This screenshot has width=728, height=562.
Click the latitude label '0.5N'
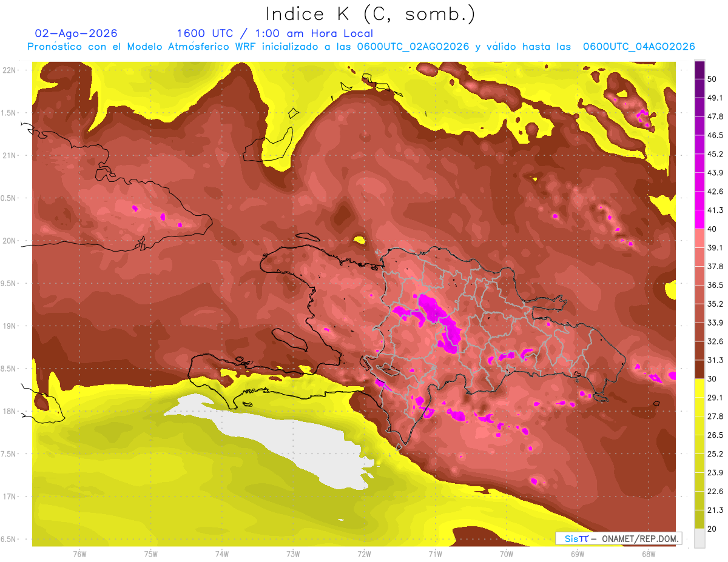click(x=9, y=199)
